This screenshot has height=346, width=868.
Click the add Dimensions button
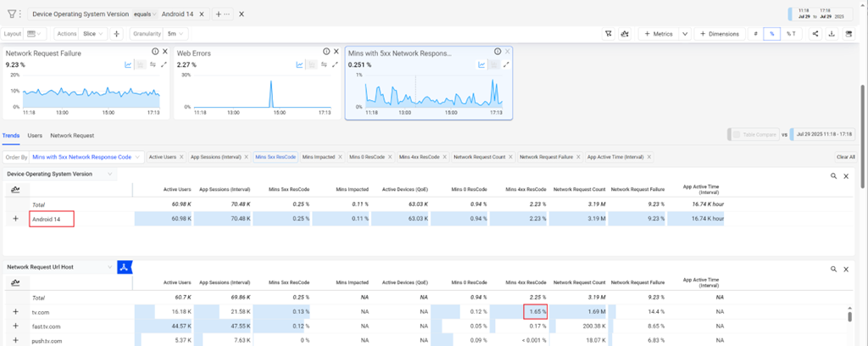coord(718,34)
